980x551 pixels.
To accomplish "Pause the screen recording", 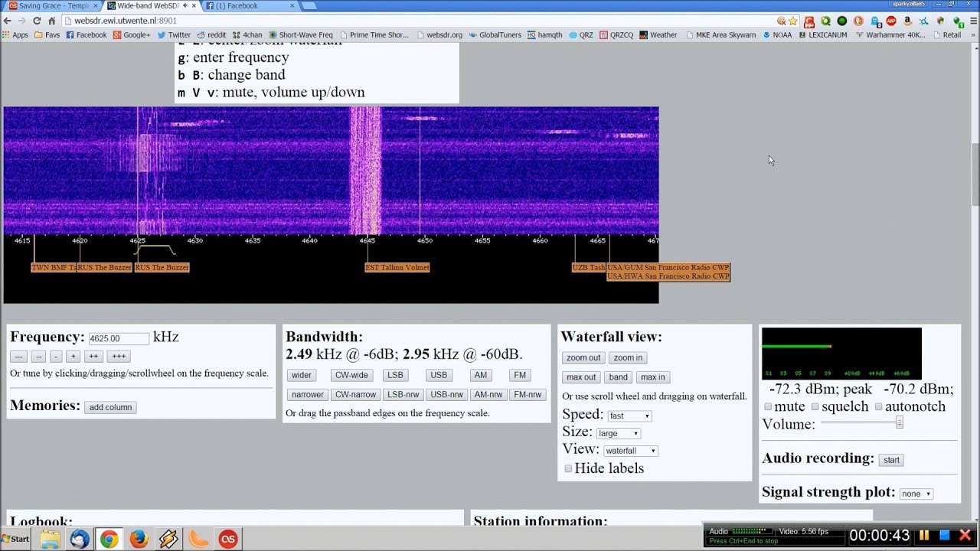I will 924,535.
